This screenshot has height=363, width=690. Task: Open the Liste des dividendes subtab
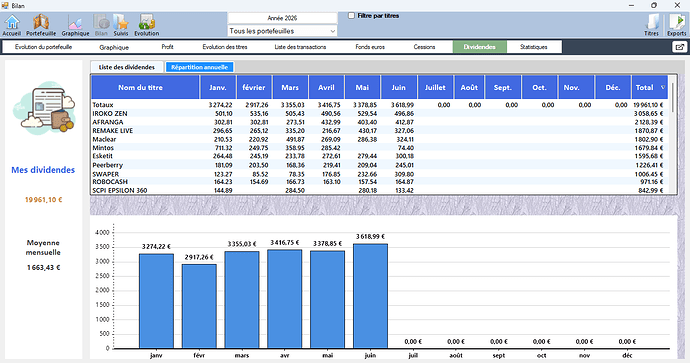pyautogui.click(x=127, y=67)
